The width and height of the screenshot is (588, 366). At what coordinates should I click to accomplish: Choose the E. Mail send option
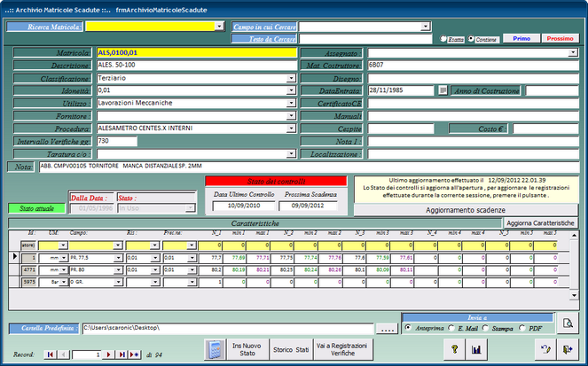point(451,328)
